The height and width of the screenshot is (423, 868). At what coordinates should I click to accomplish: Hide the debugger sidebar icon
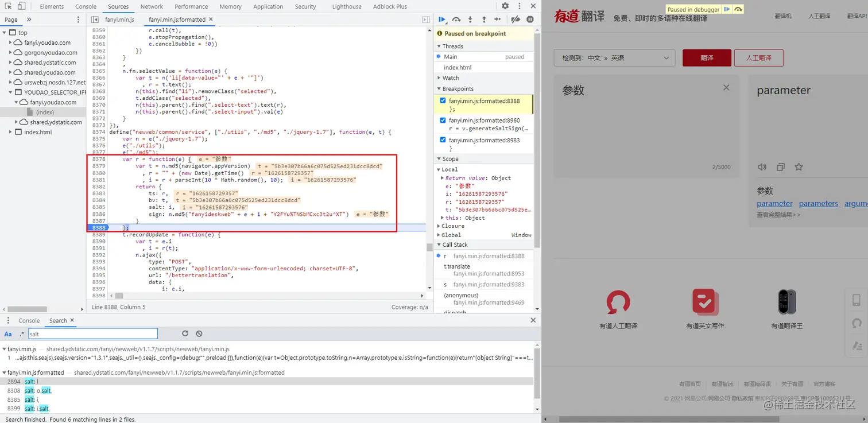426,20
